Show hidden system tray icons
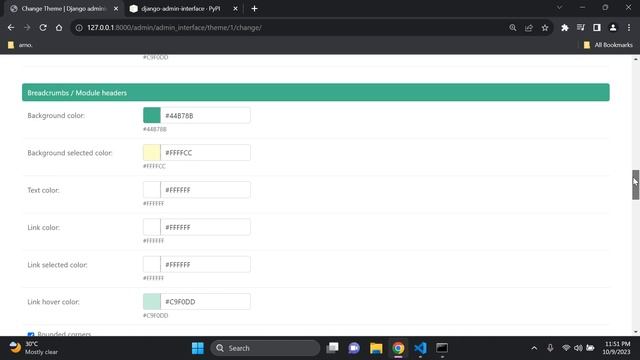The image size is (640, 360). [534, 348]
